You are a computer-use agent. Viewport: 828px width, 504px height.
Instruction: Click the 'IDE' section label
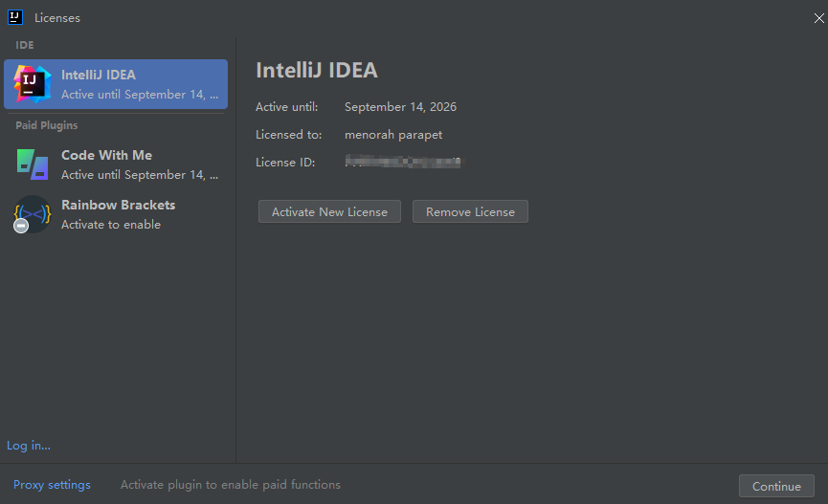coord(25,45)
